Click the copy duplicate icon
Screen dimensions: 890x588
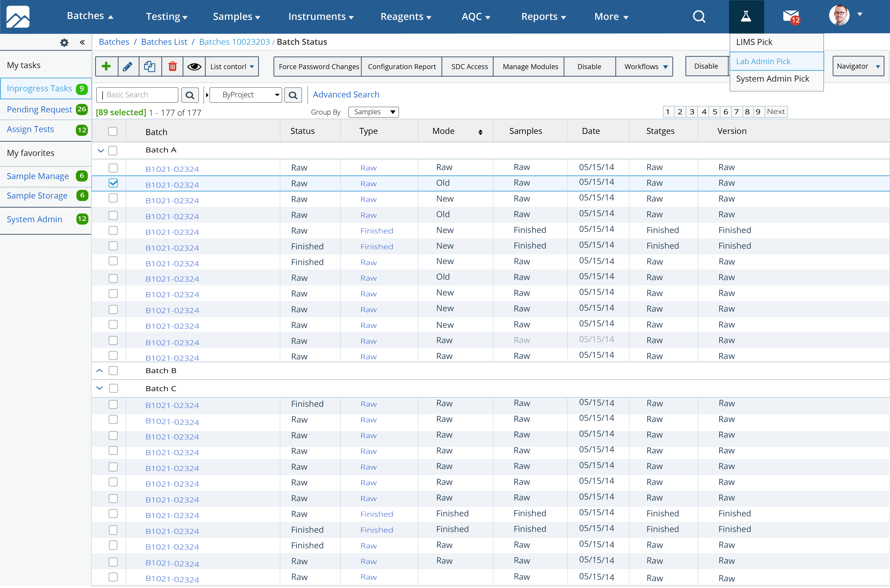click(150, 66)
